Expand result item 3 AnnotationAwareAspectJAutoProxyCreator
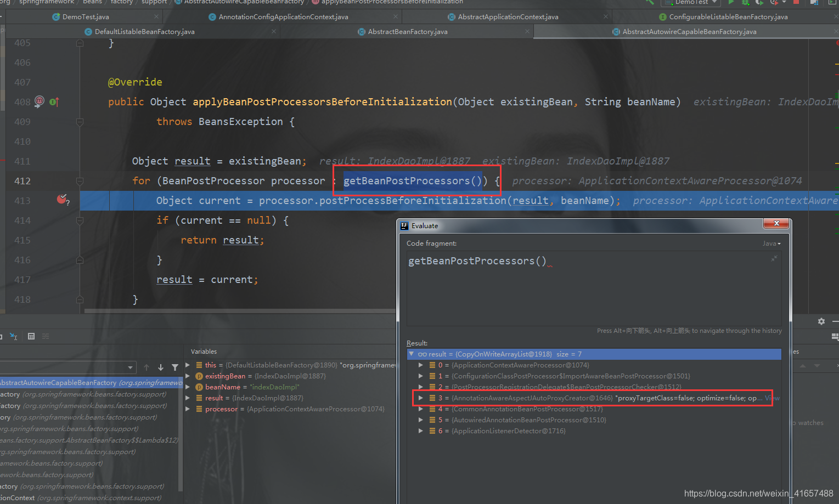The height and width of the screenshot is (504, 839). pyautogui.click(x=421, y=398)
